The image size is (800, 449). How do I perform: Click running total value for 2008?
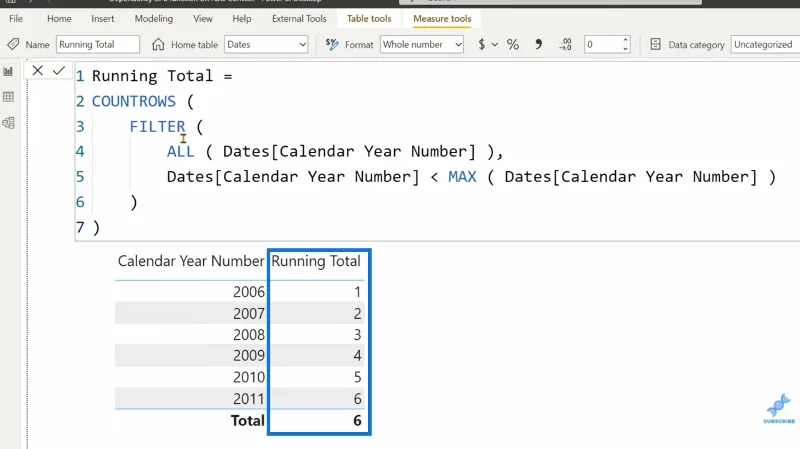click(x=358, y=335)
